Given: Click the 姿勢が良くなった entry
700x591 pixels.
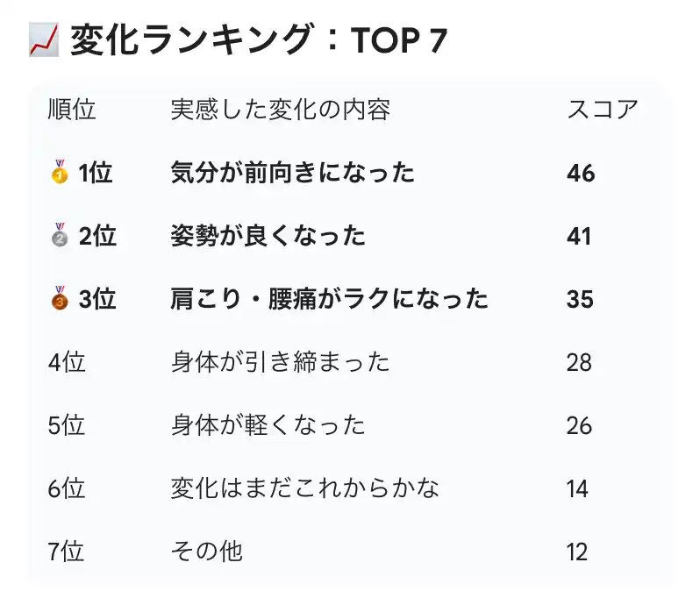Looking at the screenshot, I should click(268, 237).
